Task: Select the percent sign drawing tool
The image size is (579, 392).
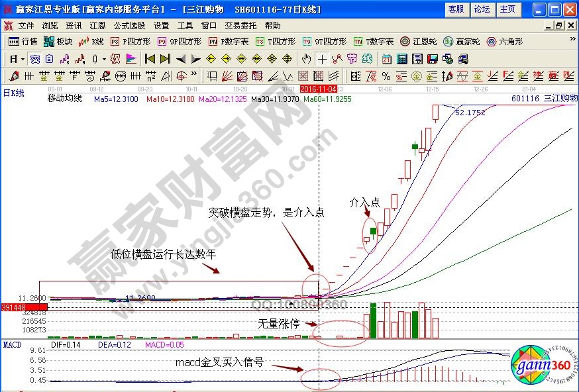Action: pyautogui.click(x=386, y=76)
